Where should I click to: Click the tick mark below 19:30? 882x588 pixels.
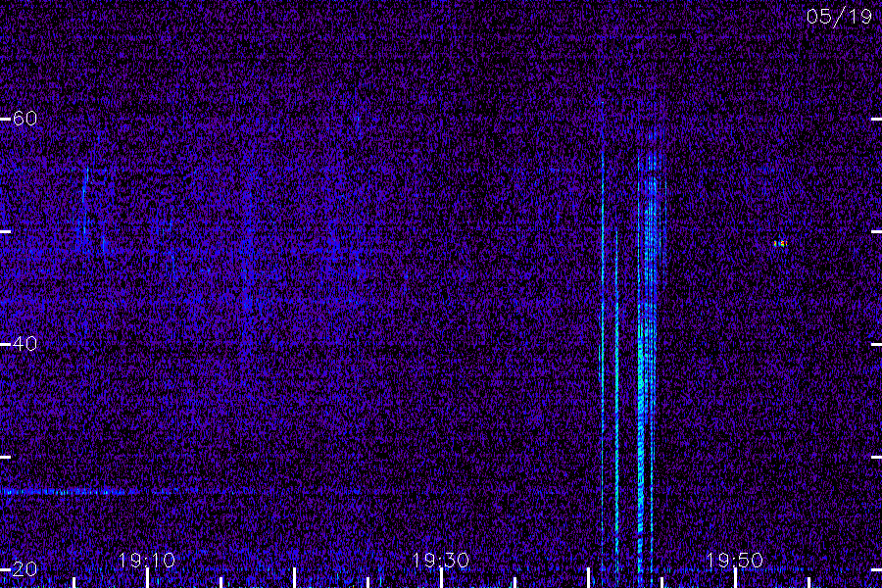[x=441, y=578]
